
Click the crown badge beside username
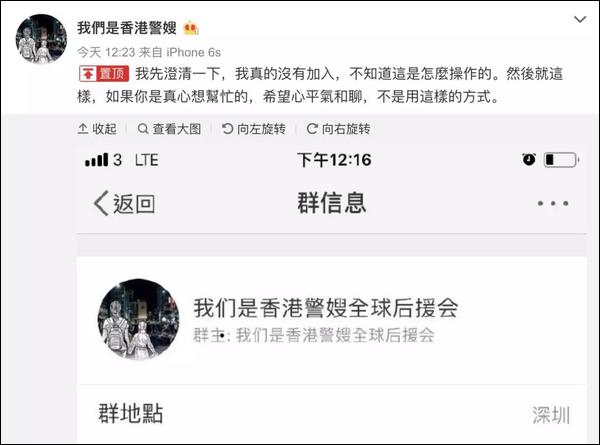191,28
